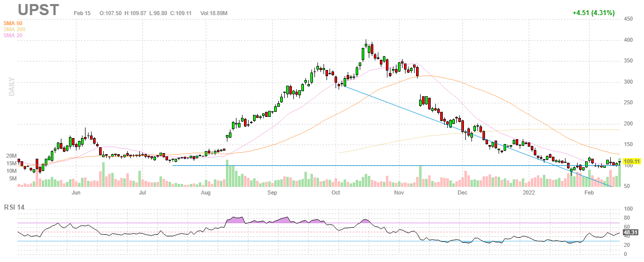Select the 2022 marker on the time axis
644x262 pixels.
(529, 192)
